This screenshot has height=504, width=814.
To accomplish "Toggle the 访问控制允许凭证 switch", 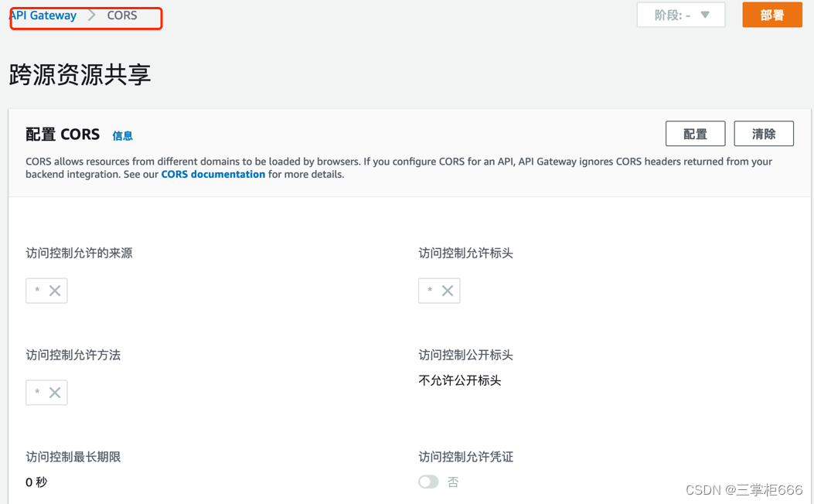I will pyautogui.click(x=428, y=482).
